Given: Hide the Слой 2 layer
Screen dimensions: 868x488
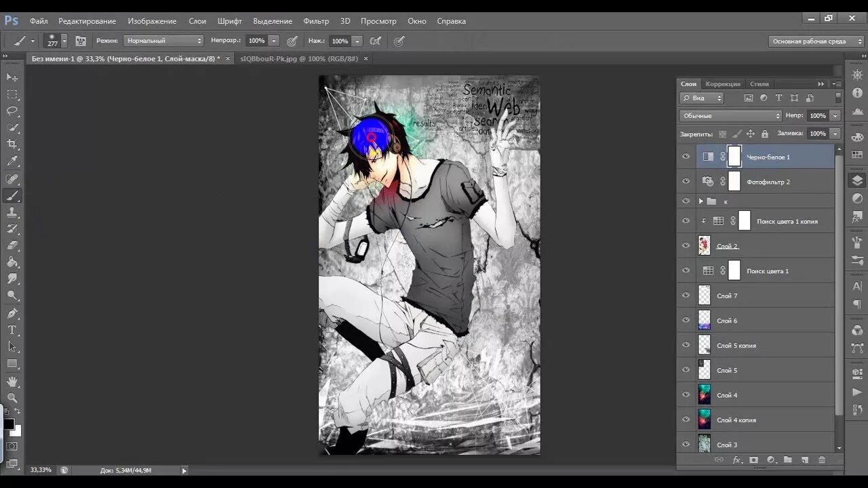Looking at the screenshot, I should pos(686,245).
